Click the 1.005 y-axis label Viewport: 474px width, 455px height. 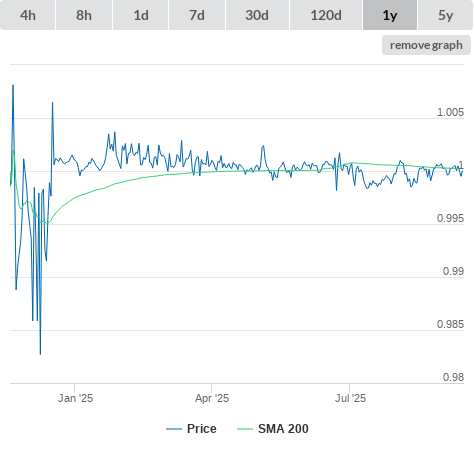[x=450, y=112]
